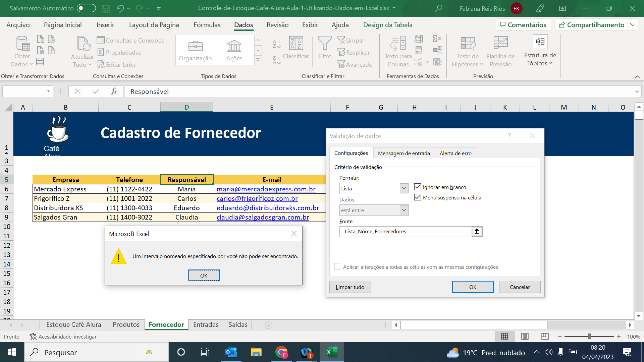Click Limpar tudo button
The height and width of the screenshot is (362, 644).
tap(350, 287)
